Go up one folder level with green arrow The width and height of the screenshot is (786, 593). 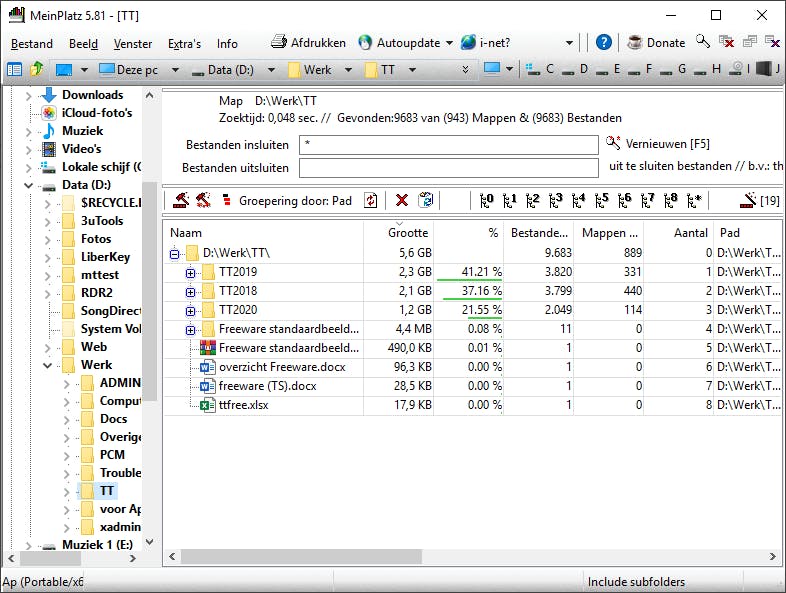point(37,69)
